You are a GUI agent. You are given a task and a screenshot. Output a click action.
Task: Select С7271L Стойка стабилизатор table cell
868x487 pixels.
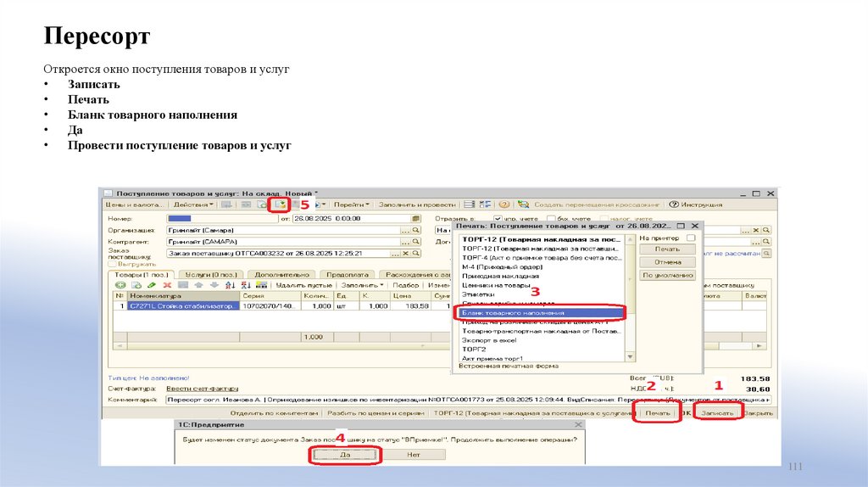tap(183, 305)
